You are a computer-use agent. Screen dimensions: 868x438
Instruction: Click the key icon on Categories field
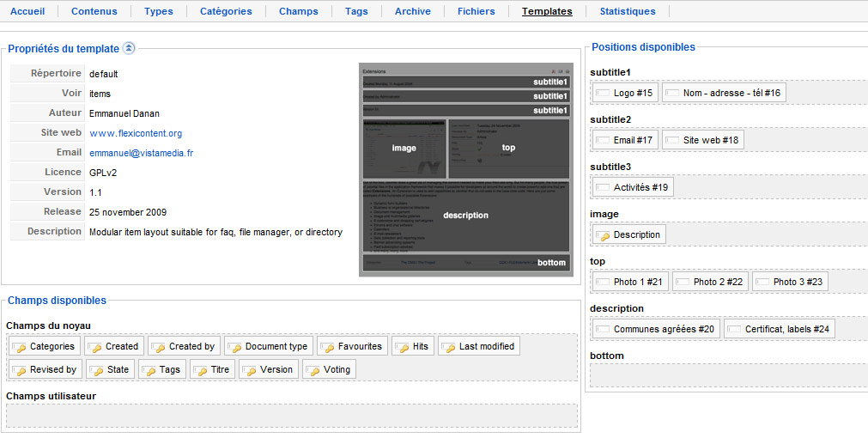(21, 347)
